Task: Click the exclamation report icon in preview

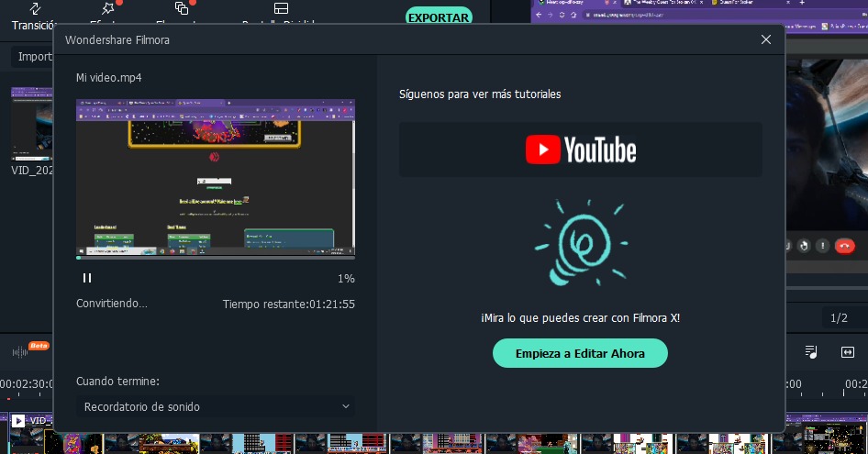Action: 823,245
